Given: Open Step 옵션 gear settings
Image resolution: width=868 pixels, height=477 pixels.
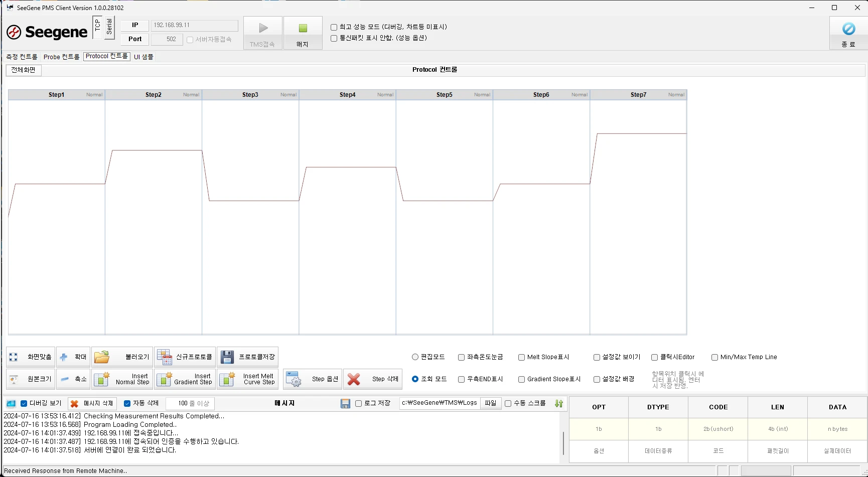Looking at the screenshot, I should coord(313,379).
